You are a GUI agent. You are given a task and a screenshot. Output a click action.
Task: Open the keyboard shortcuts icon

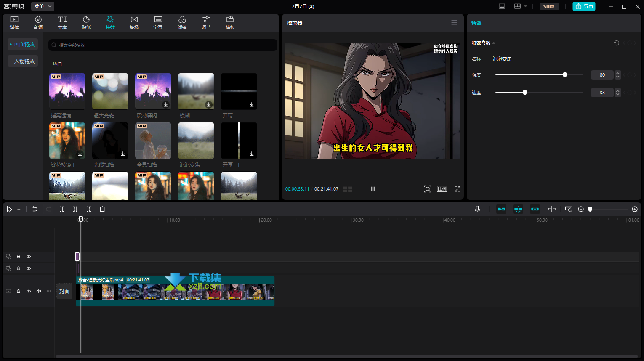click(x=502, y=6)
